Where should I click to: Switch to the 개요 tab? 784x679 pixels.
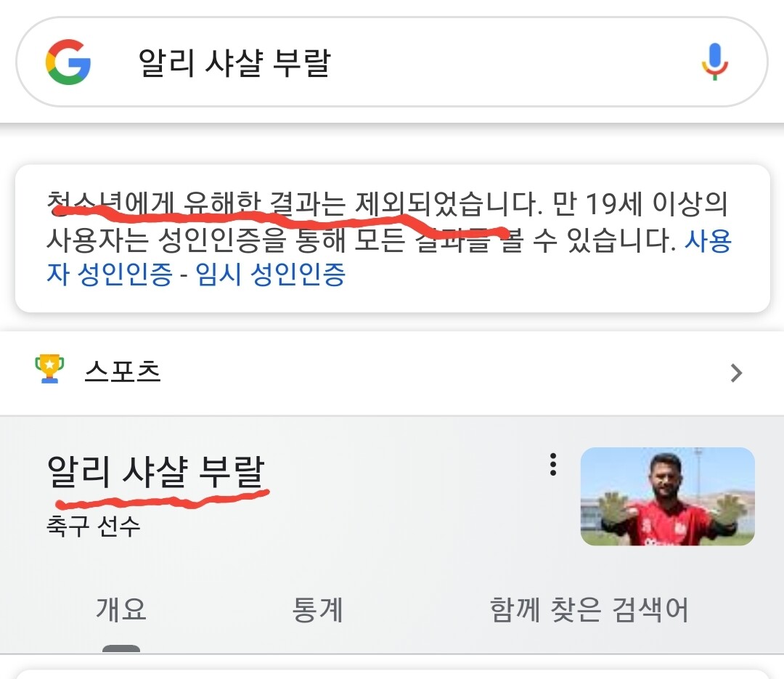pyautogui.click(x=121, y=610)
